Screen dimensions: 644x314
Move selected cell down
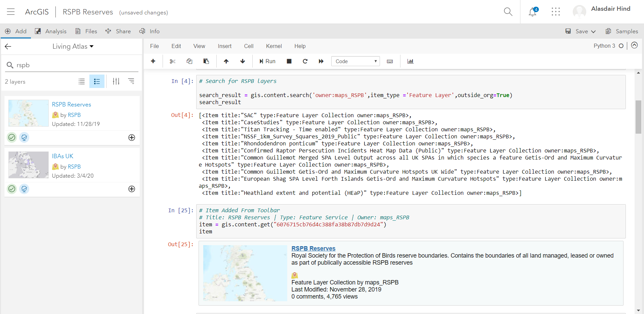point(243,61)
